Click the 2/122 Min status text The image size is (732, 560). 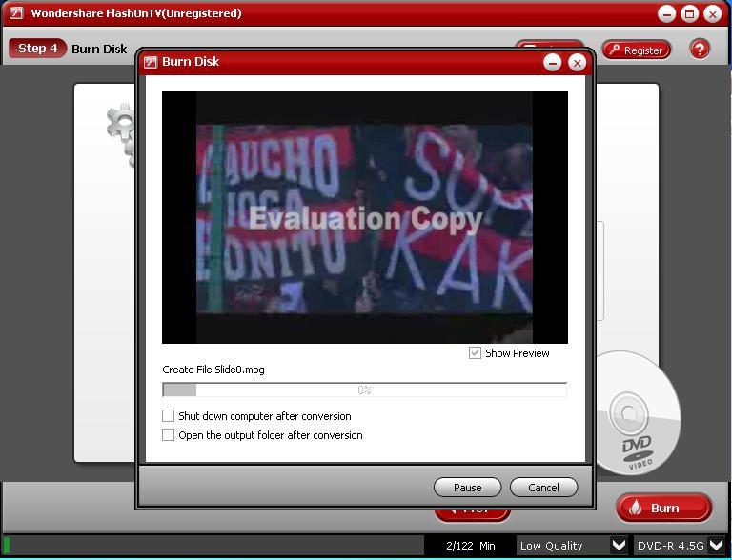click(471, 546)
